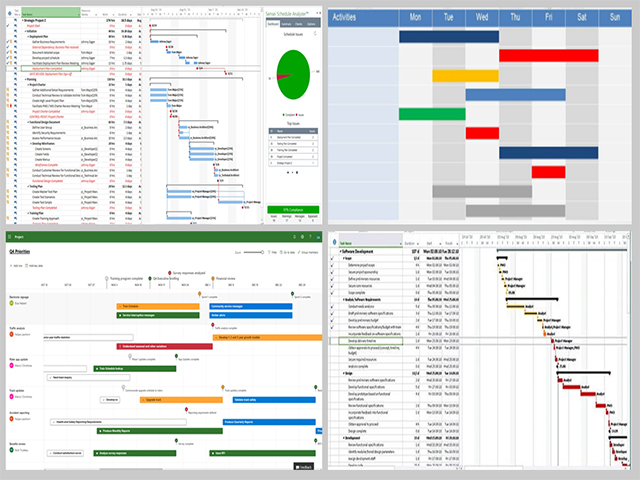The height and width of the screenshot is (480, 640).
Task: Click the 97% Compliance green bar
Action: [x=293, y=210]
